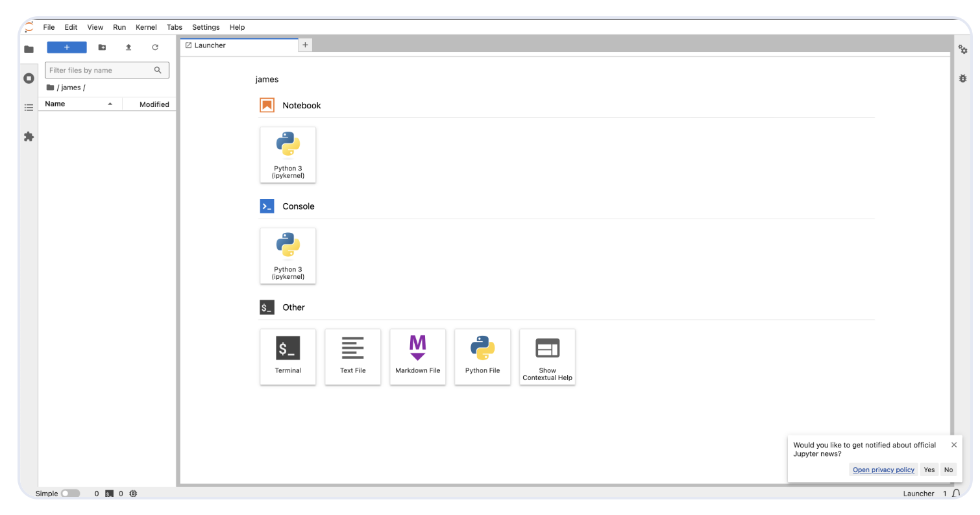
Task: Dismiss the Jupyter news notification with X
Action: click(x=954, y=445)
